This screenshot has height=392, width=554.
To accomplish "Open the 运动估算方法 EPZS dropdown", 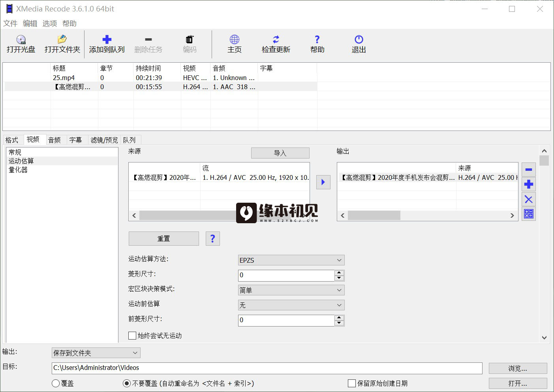I will click(291, 260).
